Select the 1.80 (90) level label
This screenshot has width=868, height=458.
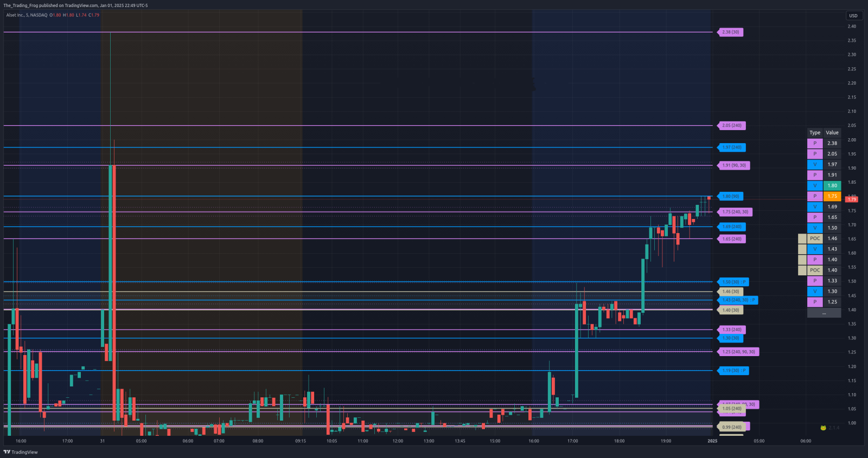730,196
